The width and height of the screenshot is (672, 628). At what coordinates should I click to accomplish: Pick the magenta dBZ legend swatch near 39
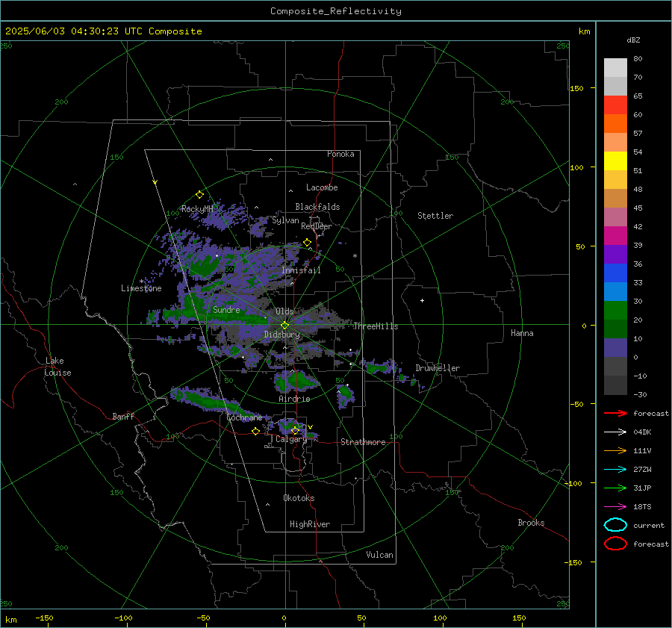pos(615,235)
